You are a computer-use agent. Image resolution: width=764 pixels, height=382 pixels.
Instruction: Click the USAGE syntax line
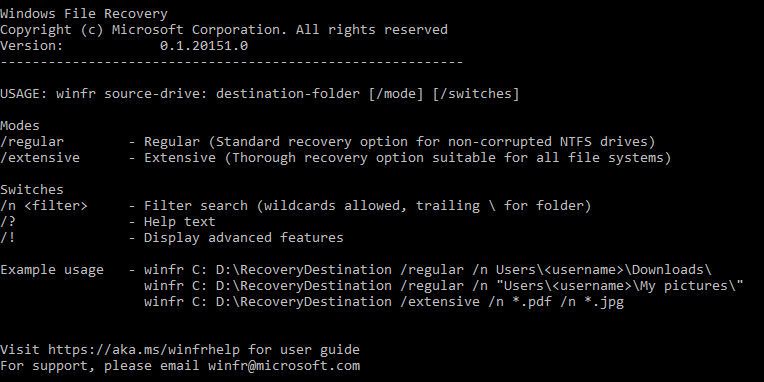[260, 94]
